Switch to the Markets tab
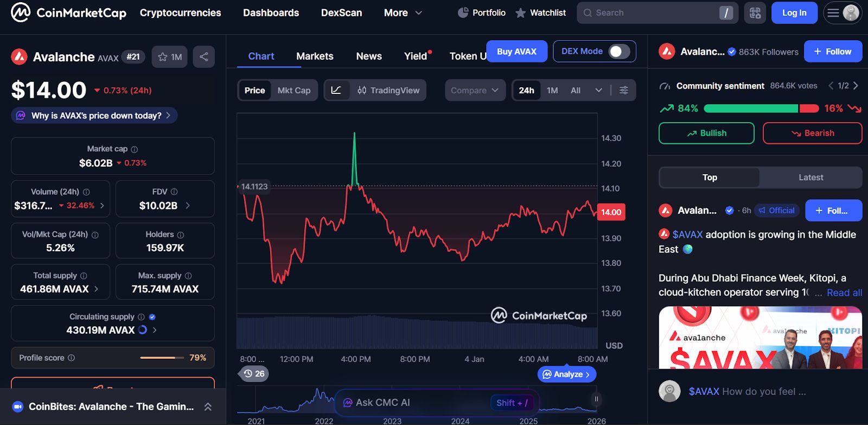Image resolution: width=868 pixels, height=425 pixels. pyautogui.click(x=315, y=56)
